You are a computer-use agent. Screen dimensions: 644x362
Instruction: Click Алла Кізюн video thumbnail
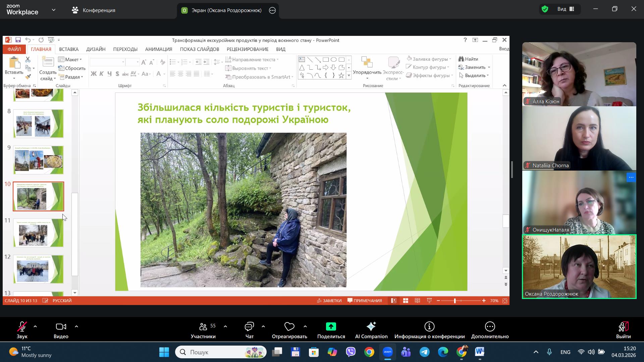tap(579, 74)
